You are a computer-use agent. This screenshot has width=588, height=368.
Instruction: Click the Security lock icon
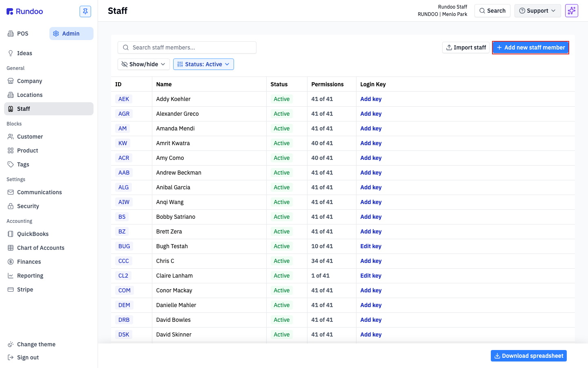tap(11, 206)
